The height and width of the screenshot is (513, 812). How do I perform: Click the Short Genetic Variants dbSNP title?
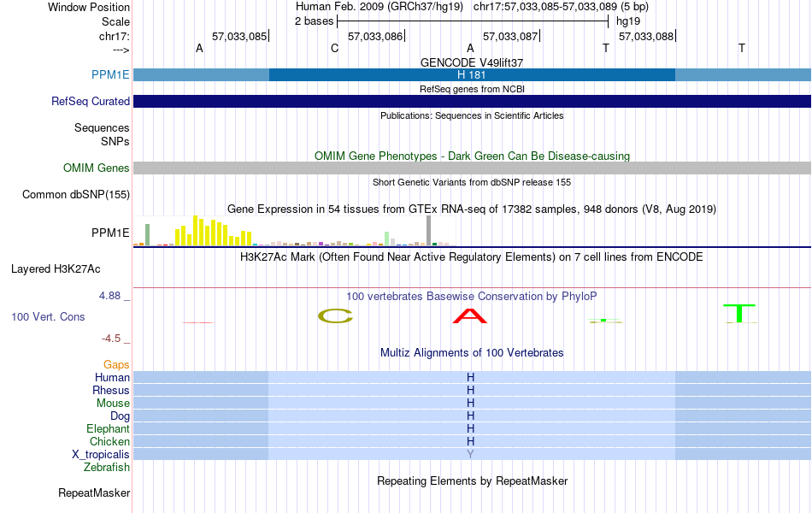point(472,182)
